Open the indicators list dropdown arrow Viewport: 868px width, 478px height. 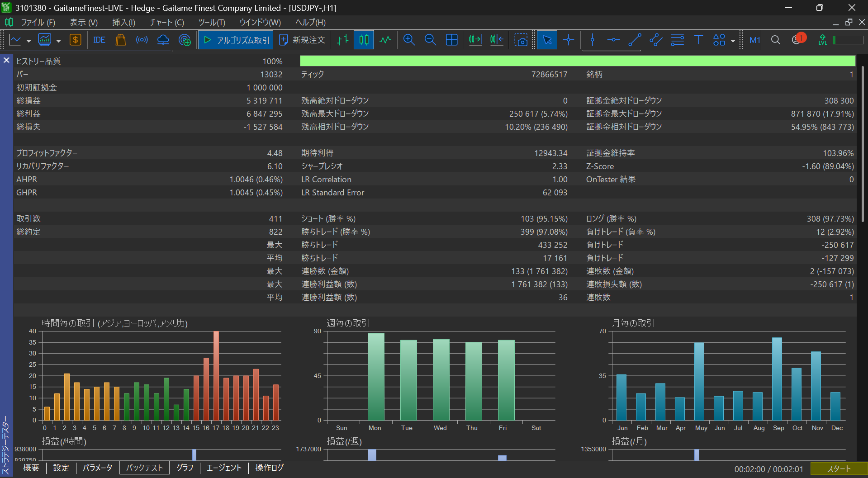point(58,41)
